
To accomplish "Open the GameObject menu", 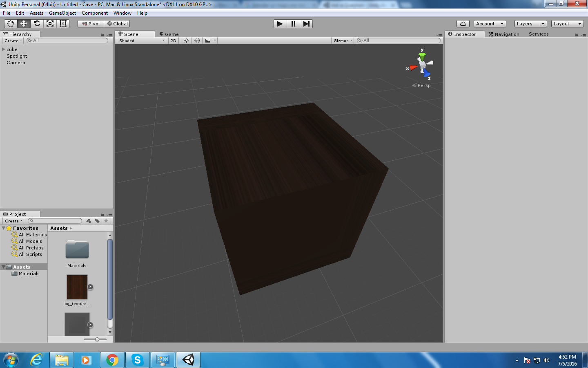I will tap(62, 13).
